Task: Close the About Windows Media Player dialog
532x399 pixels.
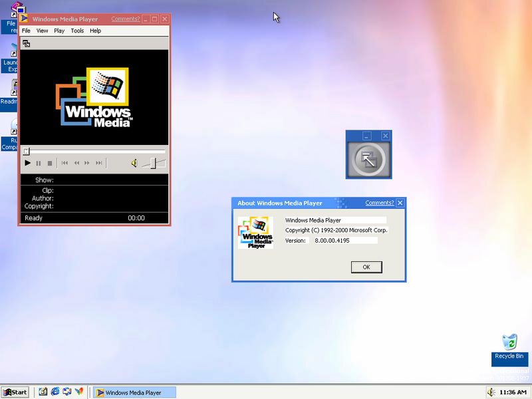Action: pos(400,203)
